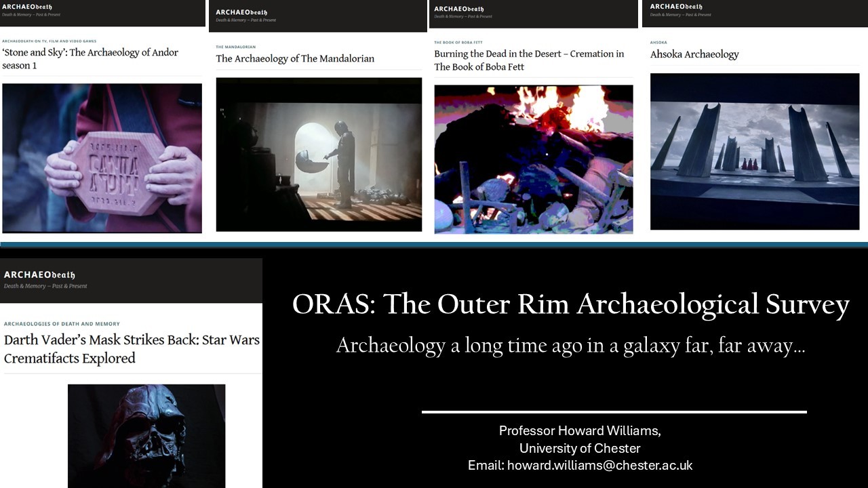Screen dimensions: 868x488
Task: Click slide title 'ORAS: The Outer Rim Archaeological Survey'
Action: pyautogui.click(x=571, y=305)
